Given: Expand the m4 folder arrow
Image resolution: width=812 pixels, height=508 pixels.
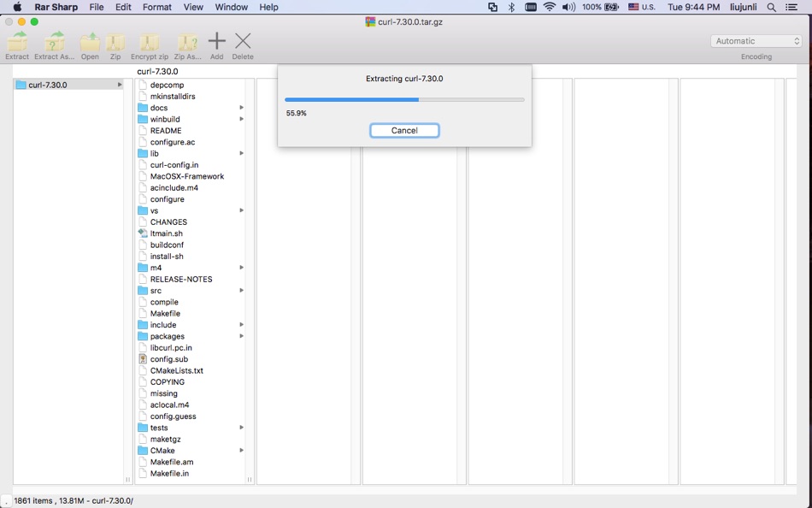Looking at the screenshot, I should [241, 268].
